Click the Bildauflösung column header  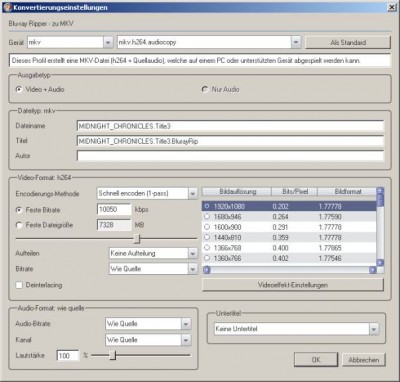(237, 192)
